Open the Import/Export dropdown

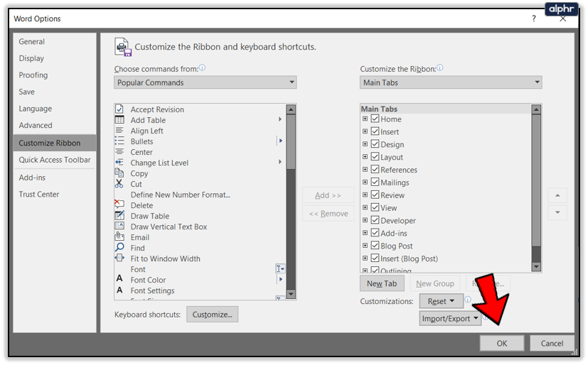coord(450,319)
